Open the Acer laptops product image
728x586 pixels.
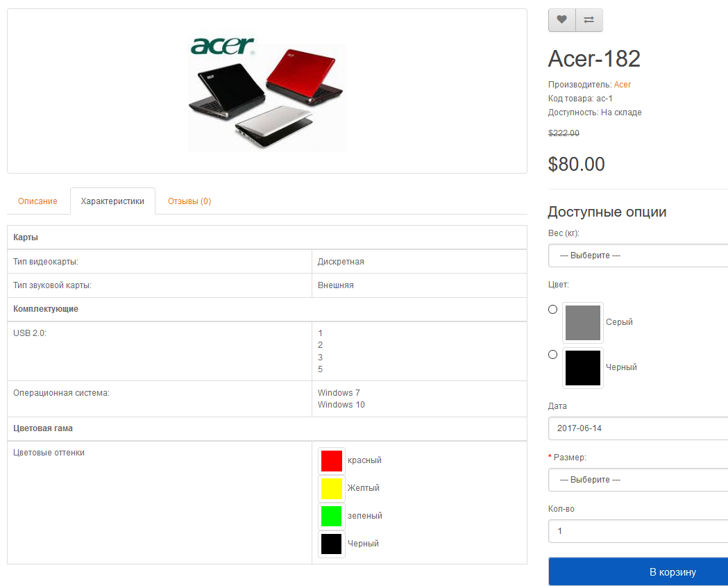(x=267, y=91)
